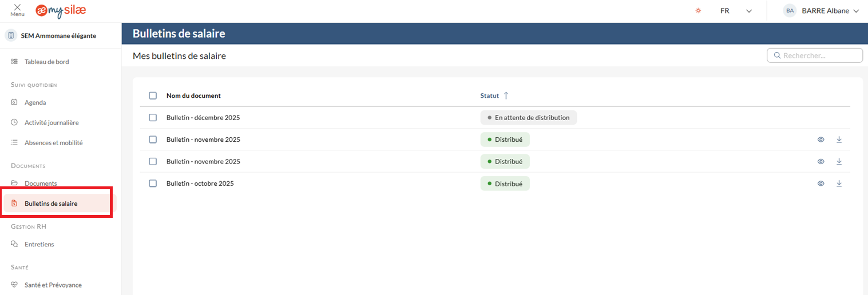Open the Agenda page
The image size is (868, 295).
35,102
